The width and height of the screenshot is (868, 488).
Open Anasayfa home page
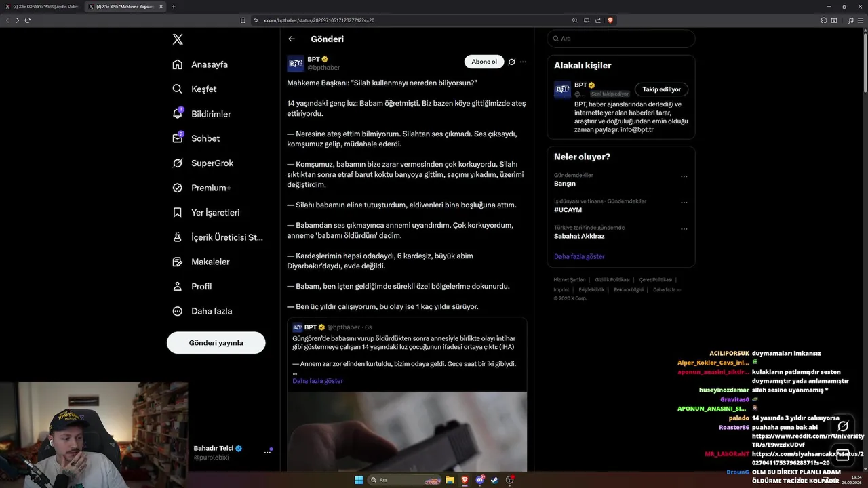pos(200,64)
